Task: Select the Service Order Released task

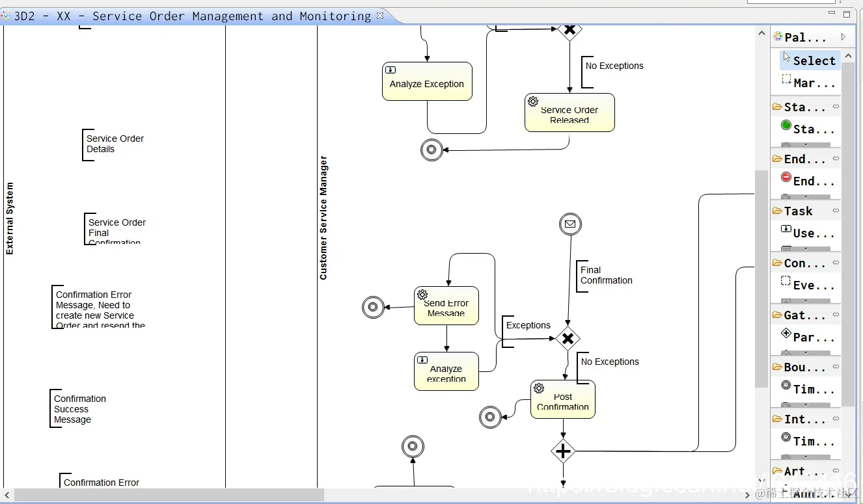Action: click(569, 113)
